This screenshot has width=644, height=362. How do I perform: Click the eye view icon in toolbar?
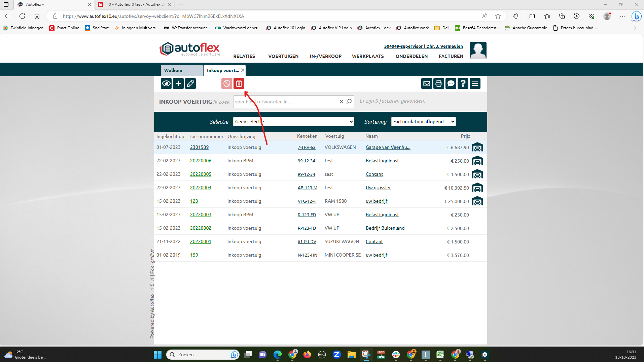(x=166, y=84)
